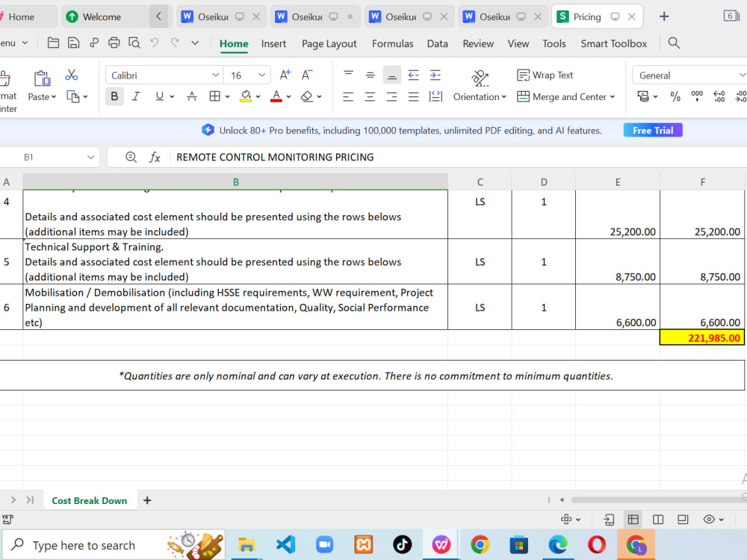
Task: Apply yellow fill color
Action: coord(246,96)
